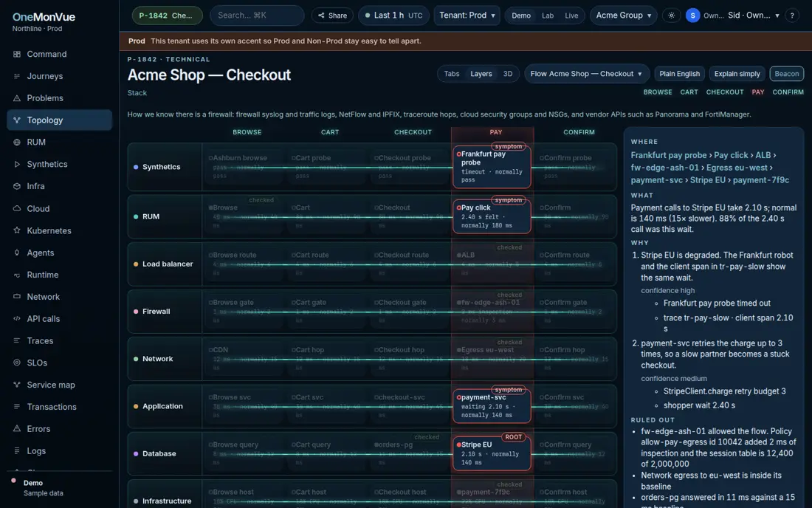Open help with the question mark icon

coord(792,16)
